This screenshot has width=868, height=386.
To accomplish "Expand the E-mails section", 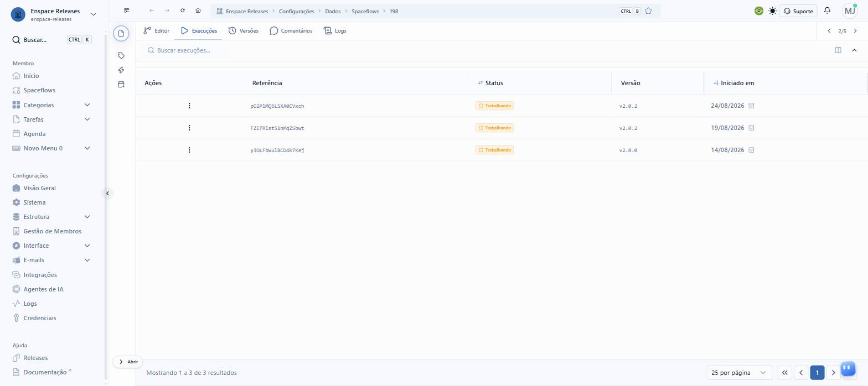I will tap(87, 260).
